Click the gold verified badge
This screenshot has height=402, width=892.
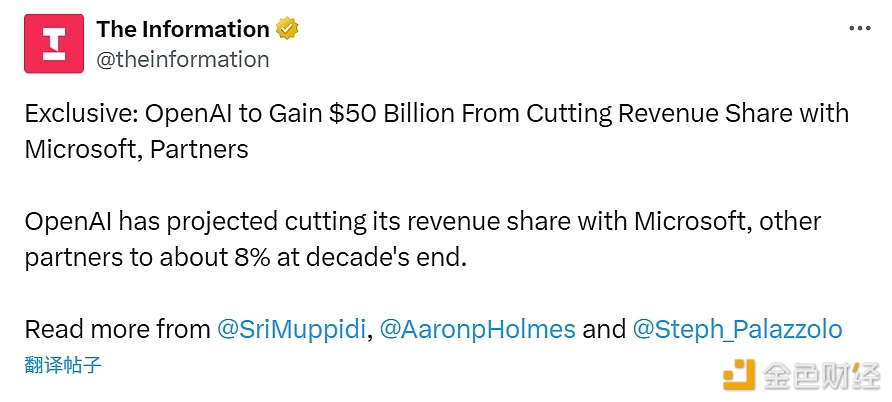click(x=287, y=29)
